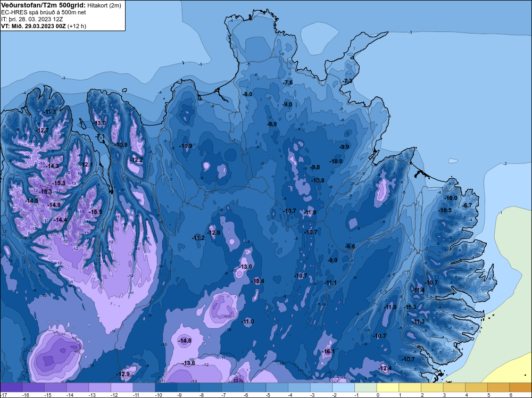Click the -7.3 temperature label
This screenshot has height=398, width=532.
point(347,81)
